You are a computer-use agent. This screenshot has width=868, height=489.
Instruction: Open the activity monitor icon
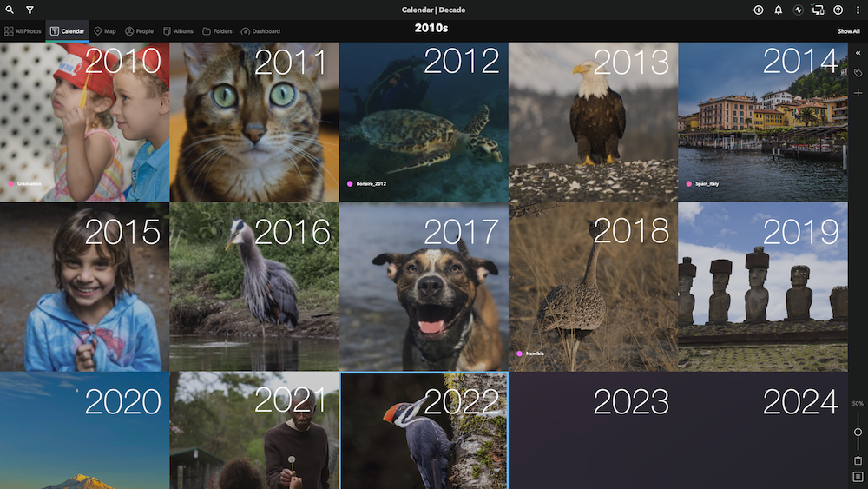point(799,10)
